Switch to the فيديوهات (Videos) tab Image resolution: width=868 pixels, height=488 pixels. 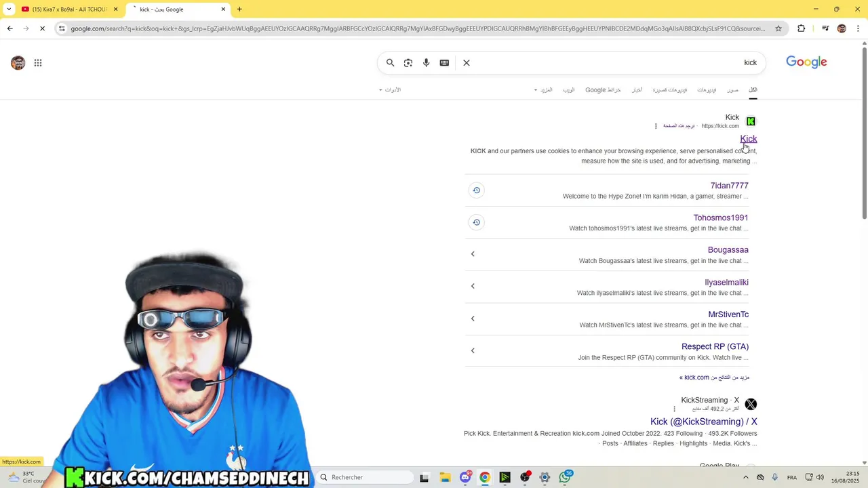pos(707,89)
